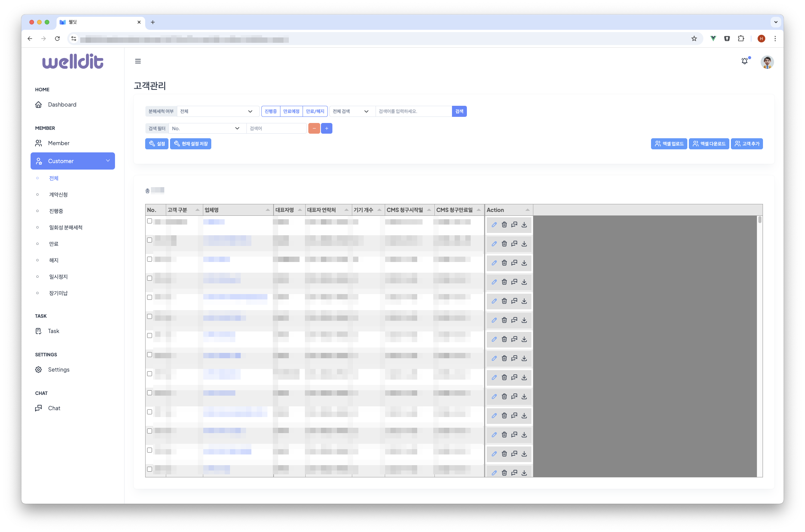Click the 현재 설정 저장 button
The image size is (805, 532).
[x=191, y=144]
